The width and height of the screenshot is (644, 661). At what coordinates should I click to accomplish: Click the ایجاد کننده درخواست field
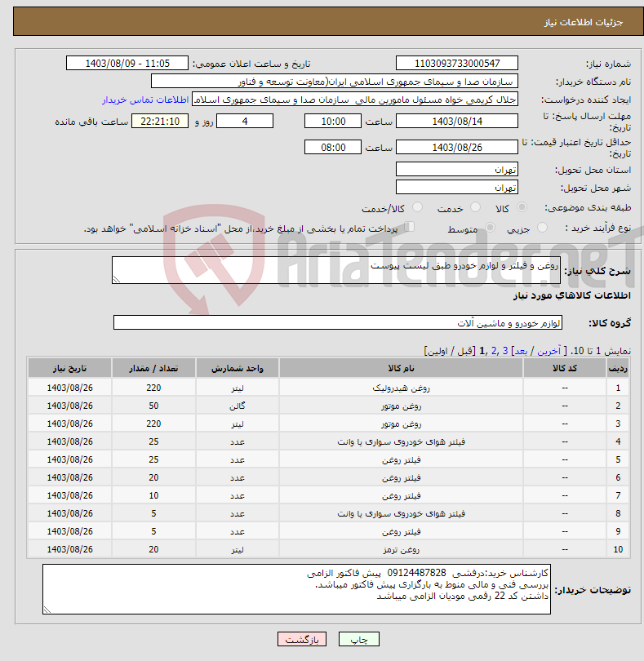(x=355, y=100)
